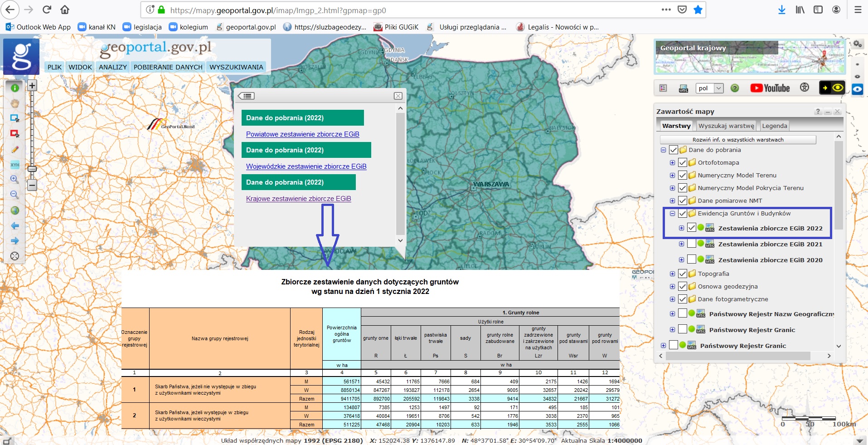The width and height of the screenshot is (868, 445).
Task: Collapse the Ewidencja Gruntów i Budynków group
Action: click(x=672, y=213)
